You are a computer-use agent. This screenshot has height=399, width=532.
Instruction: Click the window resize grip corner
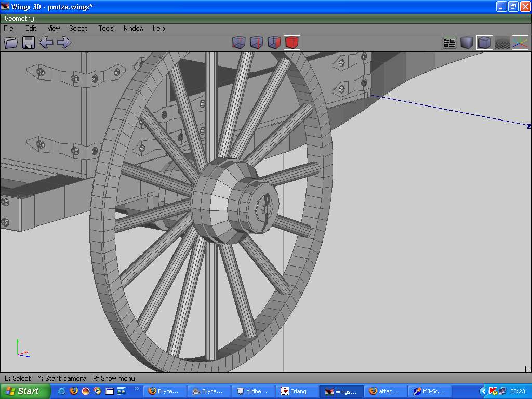[x=528, y=368]
